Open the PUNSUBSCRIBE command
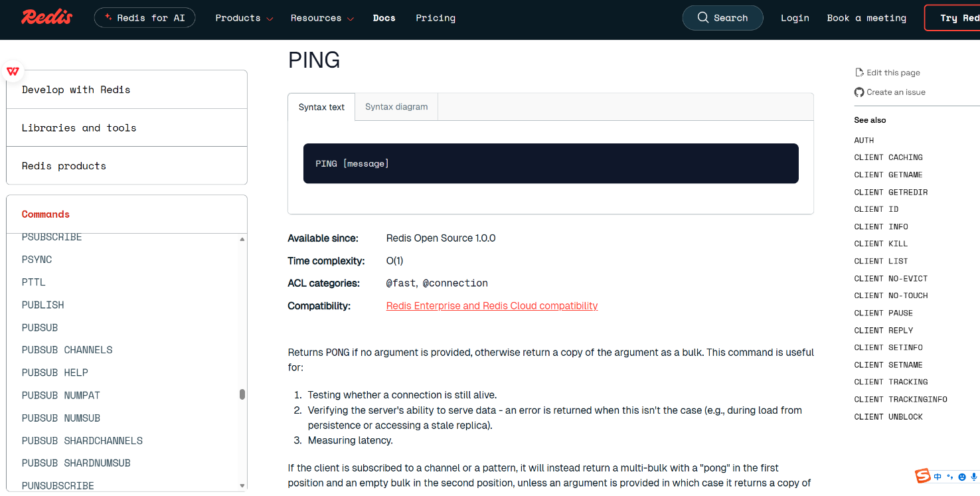980x496 pixels. point(58,486)
